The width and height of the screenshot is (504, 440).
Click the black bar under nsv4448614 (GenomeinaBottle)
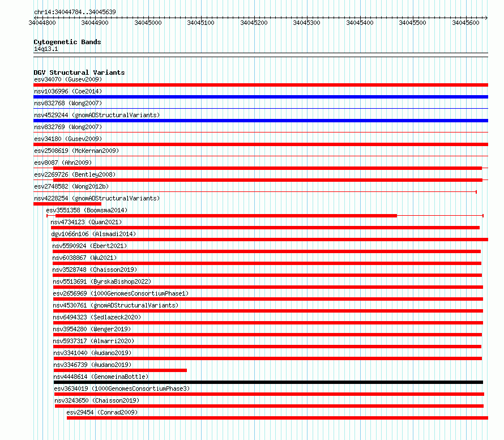point(268,382)
